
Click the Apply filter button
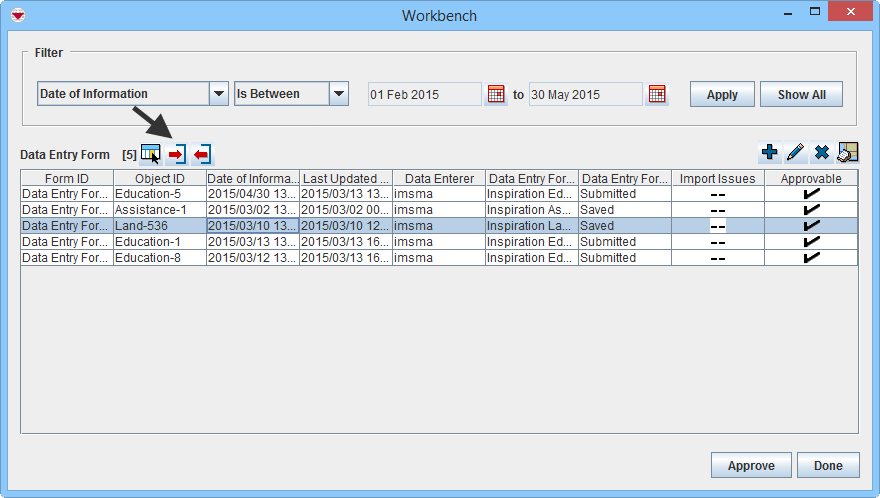[x=721, y=94]
